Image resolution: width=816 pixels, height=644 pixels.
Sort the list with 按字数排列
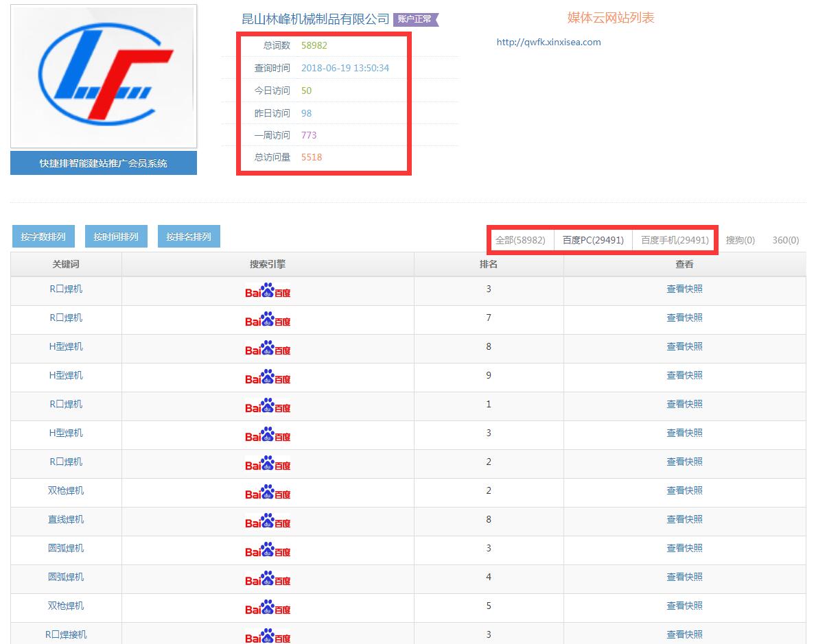(x=43, y=237)
